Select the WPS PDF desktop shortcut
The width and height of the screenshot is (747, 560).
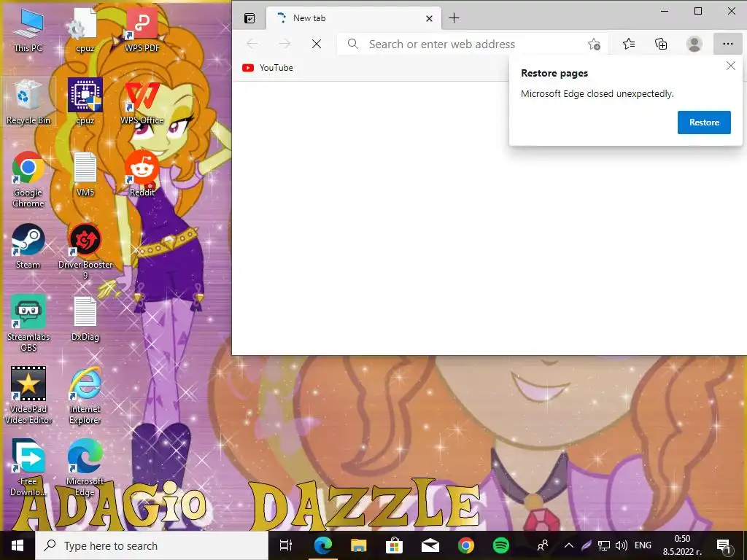142,30
